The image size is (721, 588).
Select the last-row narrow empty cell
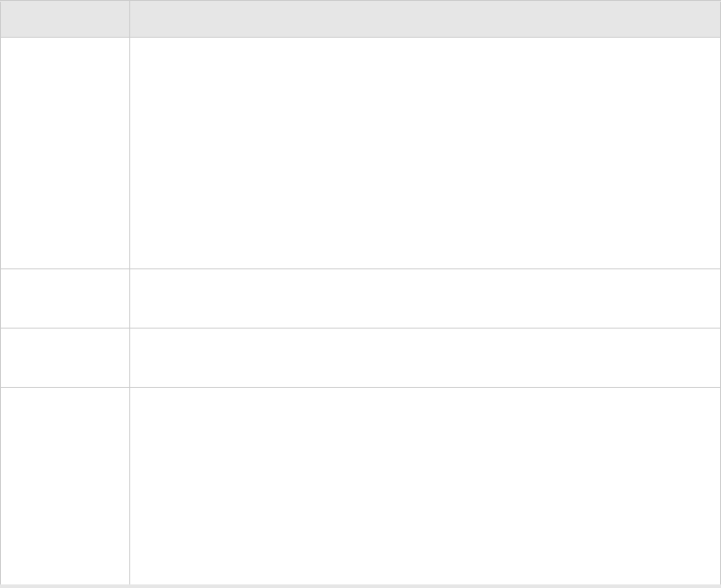[65, 486]
